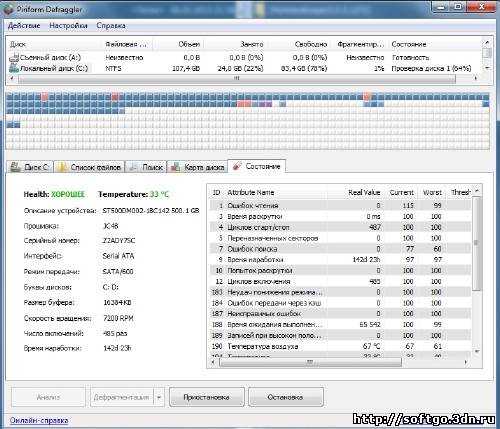This screenshot has height=429, width=500.
Task: Select the removable disk (A:) drive icon
Action: 14,57
